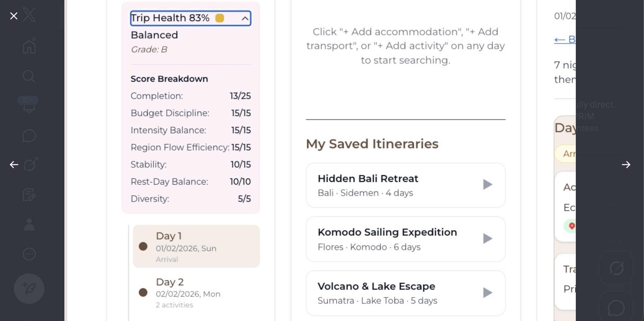Play the Hidden Bali Retreat itinerary
Screen dimensions: 644x321
[x=487, y=185]
